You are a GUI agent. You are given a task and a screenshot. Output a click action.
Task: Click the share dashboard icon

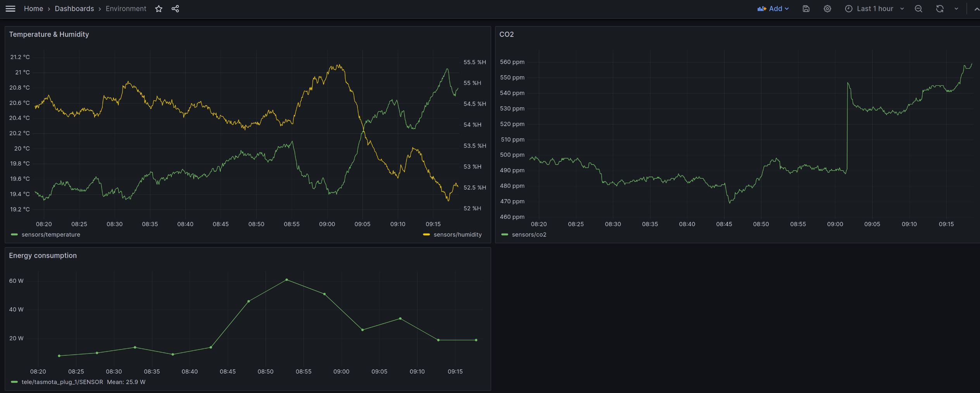(175, 9)
